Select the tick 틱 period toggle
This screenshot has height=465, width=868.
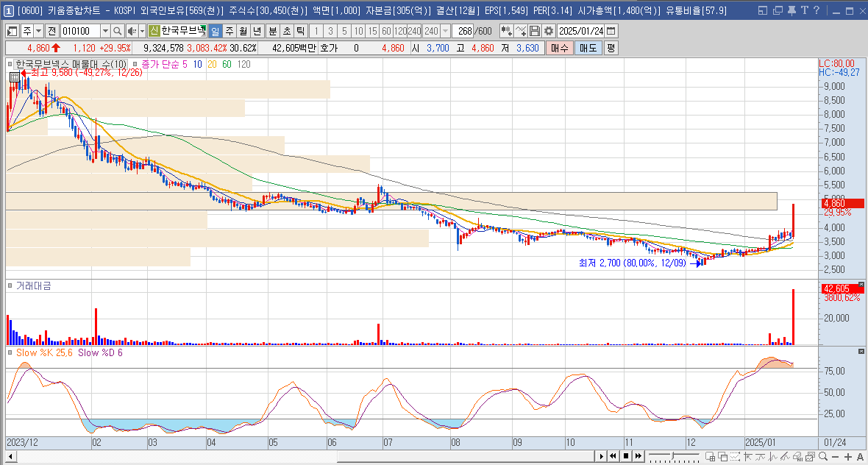(299, 31)
